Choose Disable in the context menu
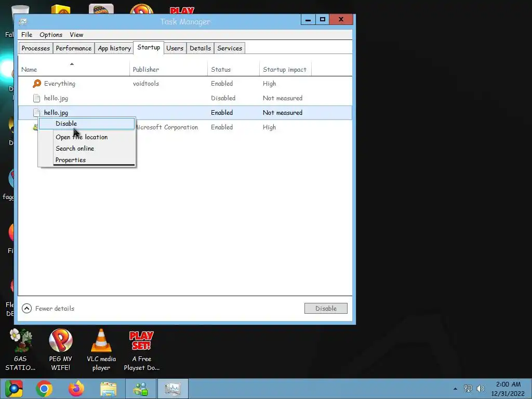This screenshot has width=532, height=399. point(87,124)
